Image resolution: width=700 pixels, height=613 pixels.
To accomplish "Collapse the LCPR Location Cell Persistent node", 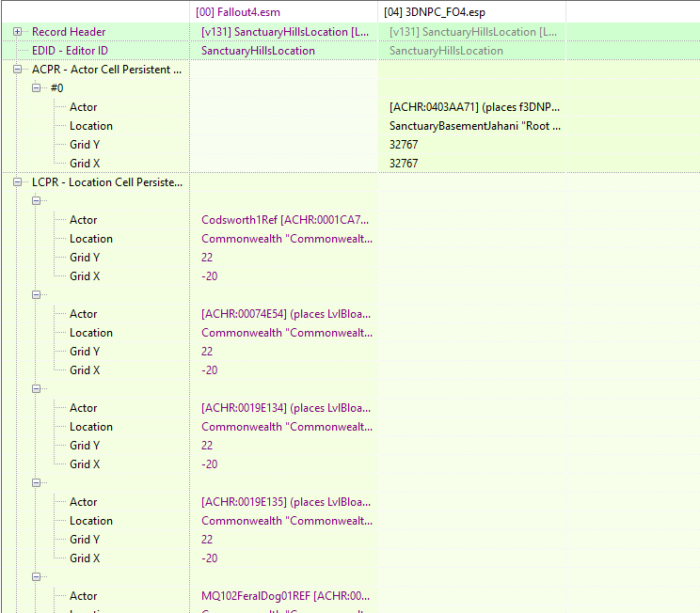I will pos(18,182).
